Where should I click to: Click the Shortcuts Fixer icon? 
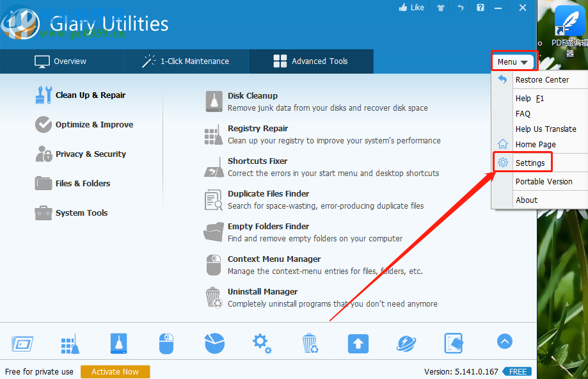point(214,167)
